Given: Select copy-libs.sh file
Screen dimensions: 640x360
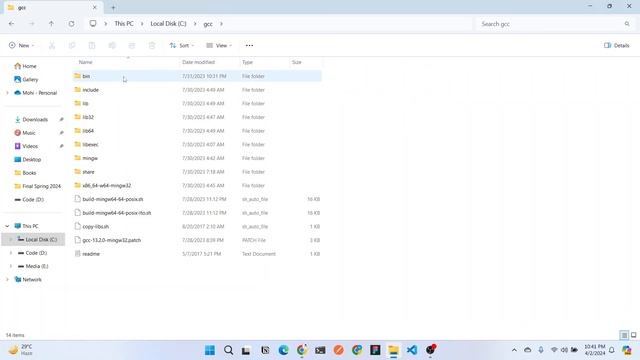Looking at the screenshot, I should 197,227.
